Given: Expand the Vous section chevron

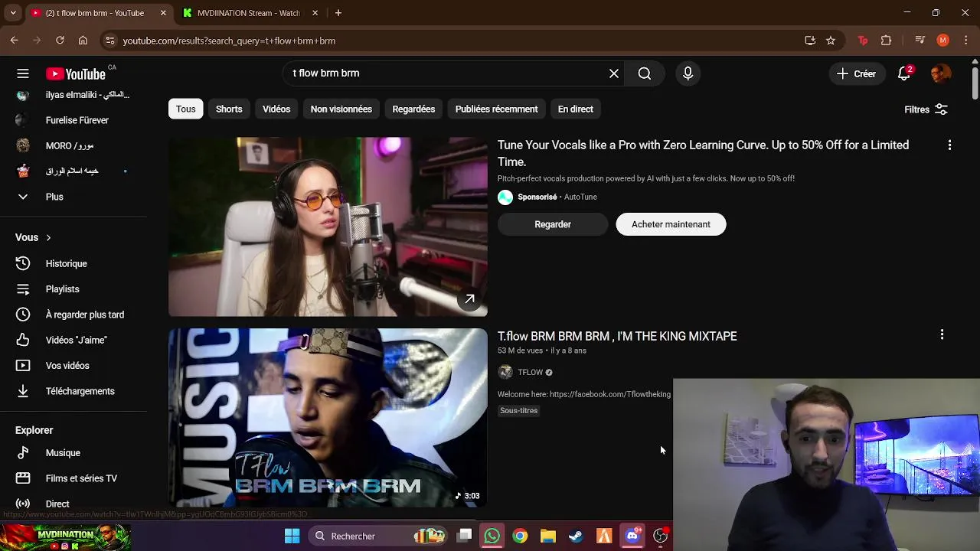Looking at the screenshot, I should [x=48, y=238].
